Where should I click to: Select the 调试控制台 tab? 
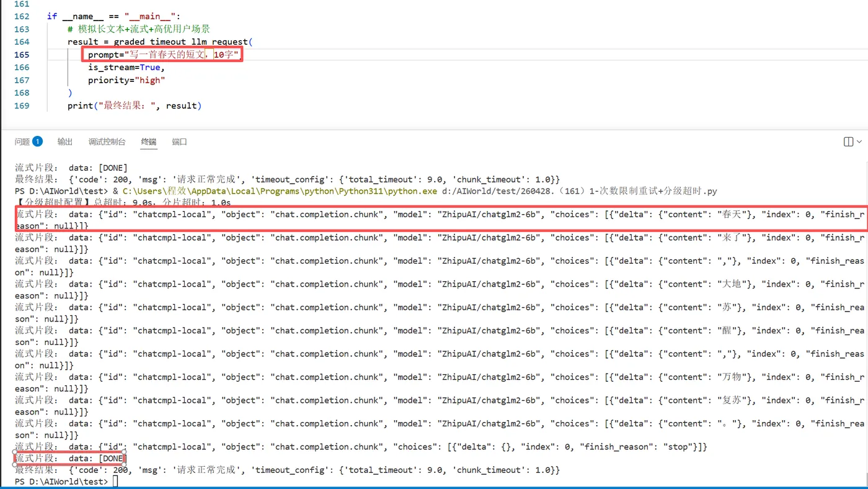107,141
